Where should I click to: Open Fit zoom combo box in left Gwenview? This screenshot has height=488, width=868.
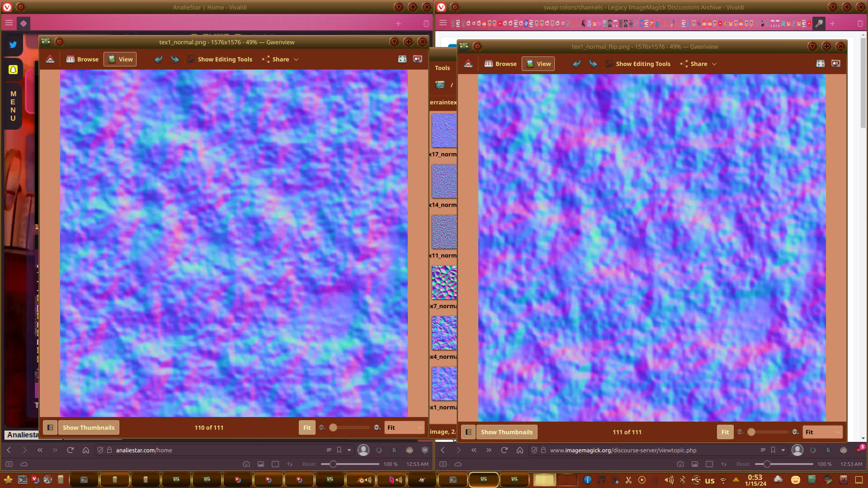pos(404,427)
